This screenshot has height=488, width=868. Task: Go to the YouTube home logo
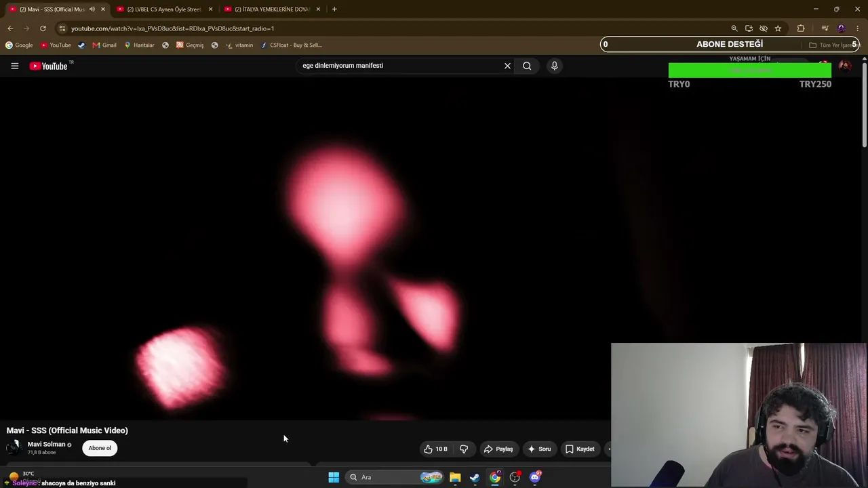(x=48, y=66)
